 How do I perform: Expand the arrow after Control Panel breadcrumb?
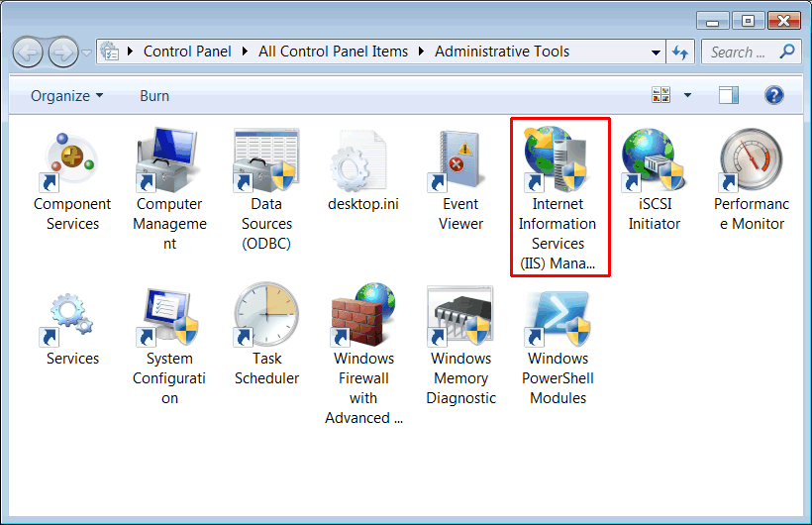pos(245,52)
